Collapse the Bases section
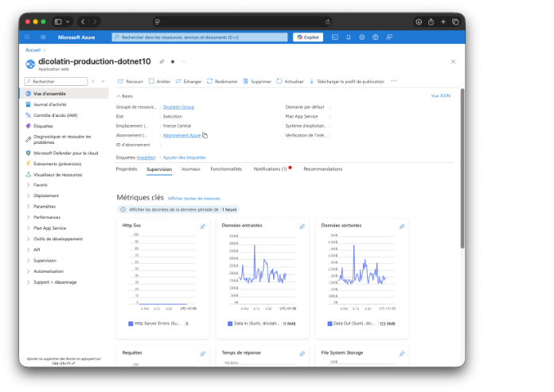Screen dimensions: 554x392 pos(125,96)
